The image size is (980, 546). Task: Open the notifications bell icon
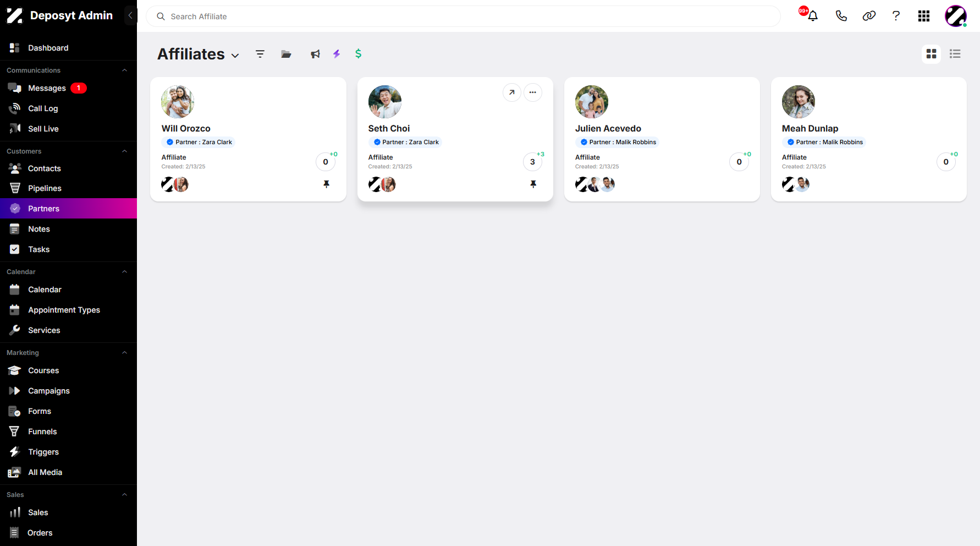[x=812, y=16]
